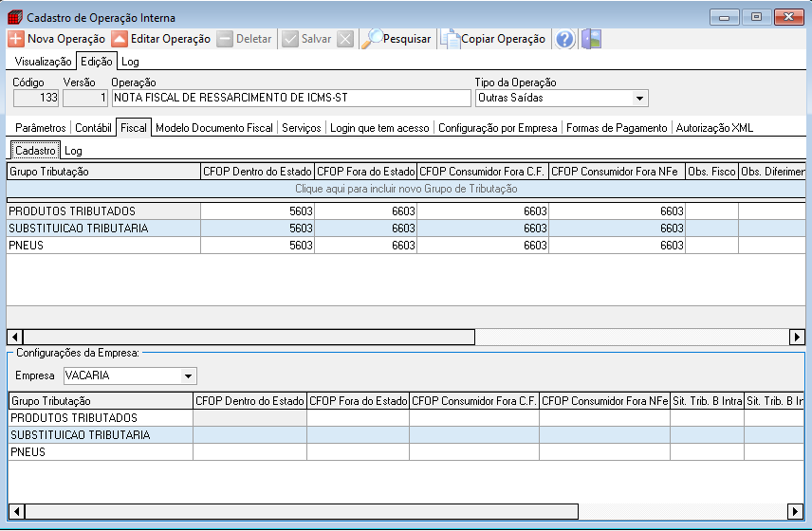Select the Fiscal tab
Viewport: 812px width, 531px height.
pos(134,127)
